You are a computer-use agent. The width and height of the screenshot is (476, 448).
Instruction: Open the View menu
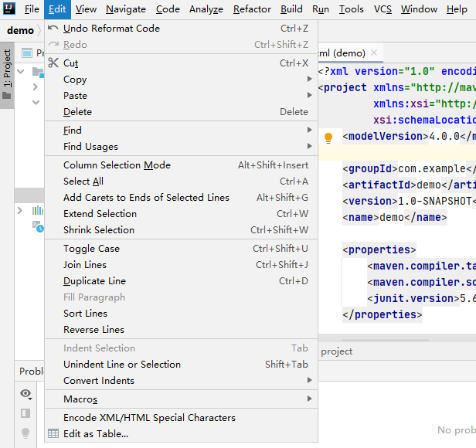pos(86,9)
